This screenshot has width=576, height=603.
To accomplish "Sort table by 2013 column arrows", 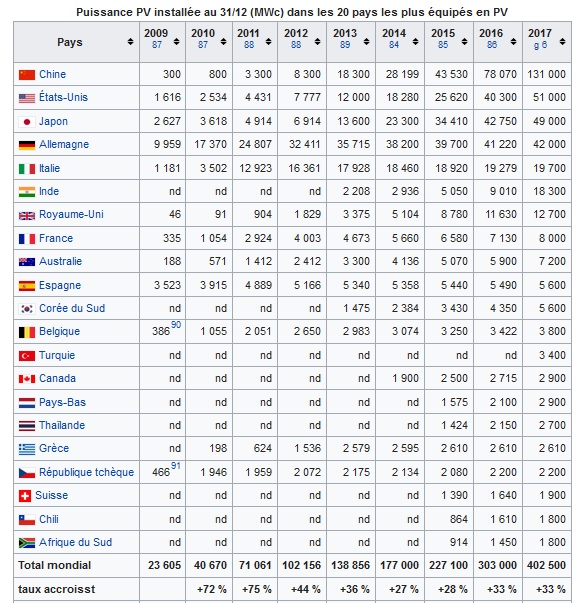I will pyautogui.click(x=366, y=42).
